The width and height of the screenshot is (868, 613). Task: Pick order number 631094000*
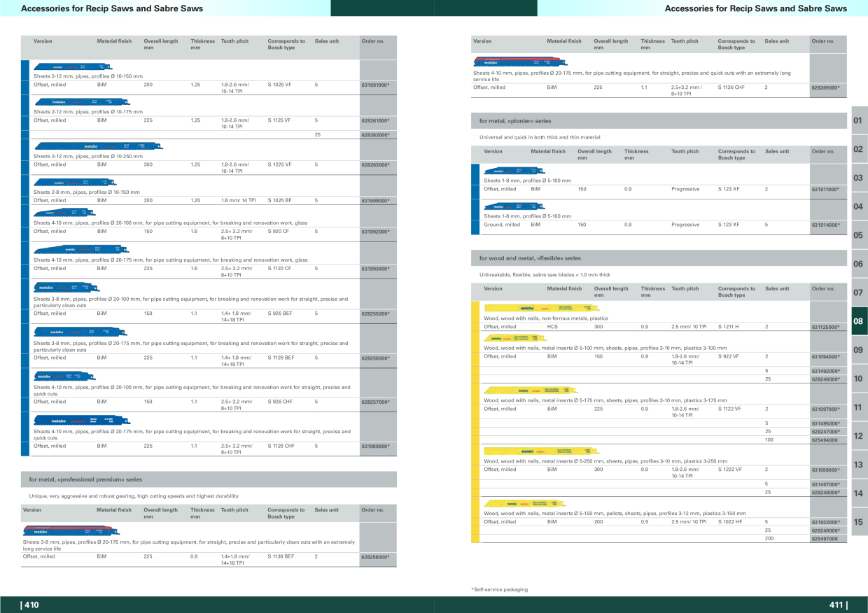coord(825,357)
